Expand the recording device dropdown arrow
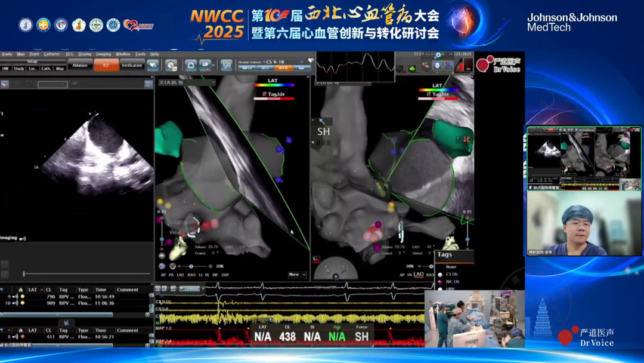Viewport: 644px width, 363px height. tap(213, 65)
